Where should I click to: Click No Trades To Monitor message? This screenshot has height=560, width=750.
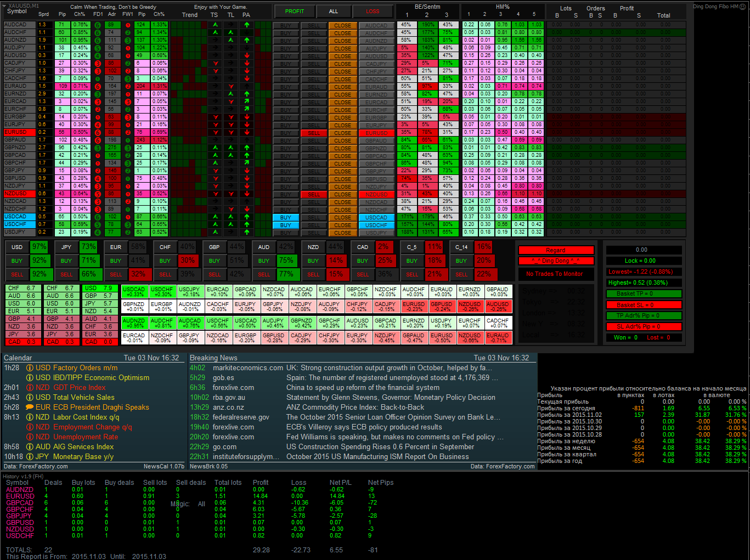click(555, 274)
